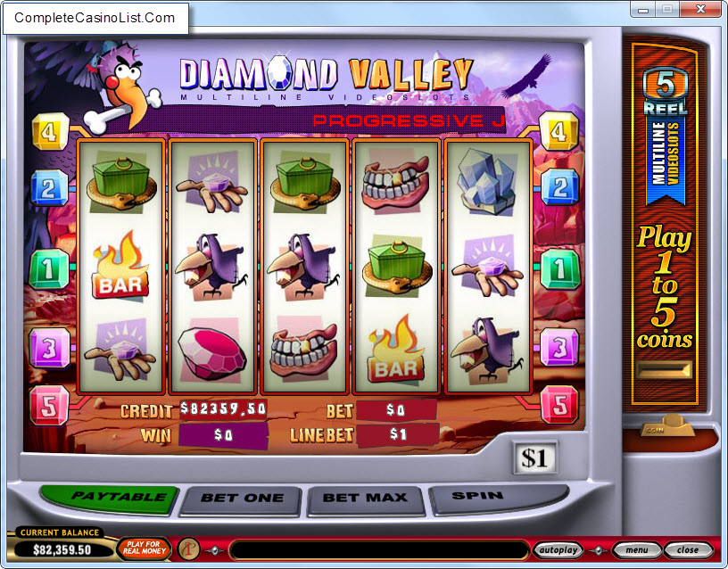The width and height of the screenshot is (728, 569).
Task: Click the slider knob left of message bar
Action: [214, 551]
